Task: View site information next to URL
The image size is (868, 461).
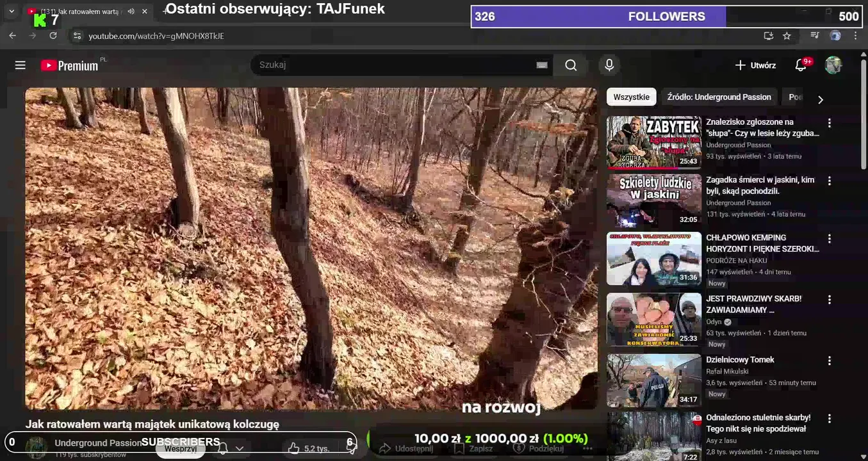Action: pyautogui.click(x=77, y=36)
